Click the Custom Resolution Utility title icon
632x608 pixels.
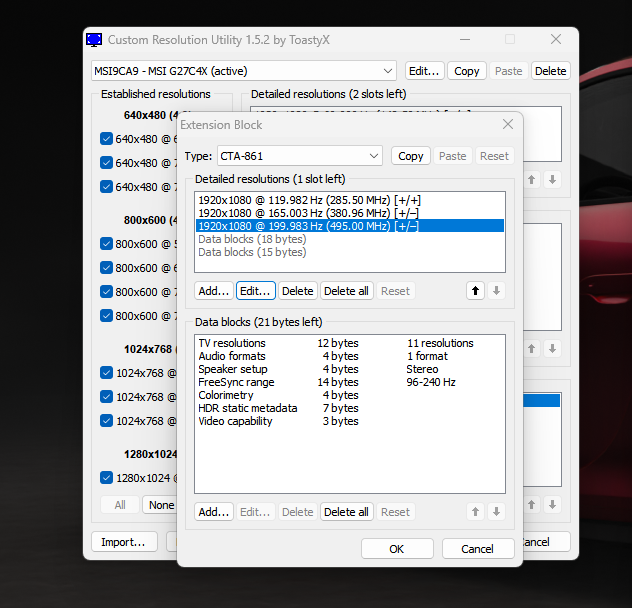94,40
